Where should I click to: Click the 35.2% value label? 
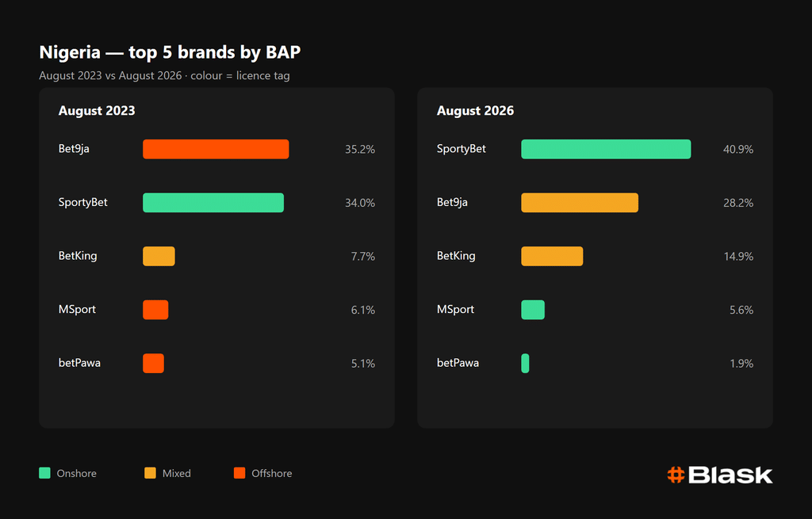[x=360, y=150]
